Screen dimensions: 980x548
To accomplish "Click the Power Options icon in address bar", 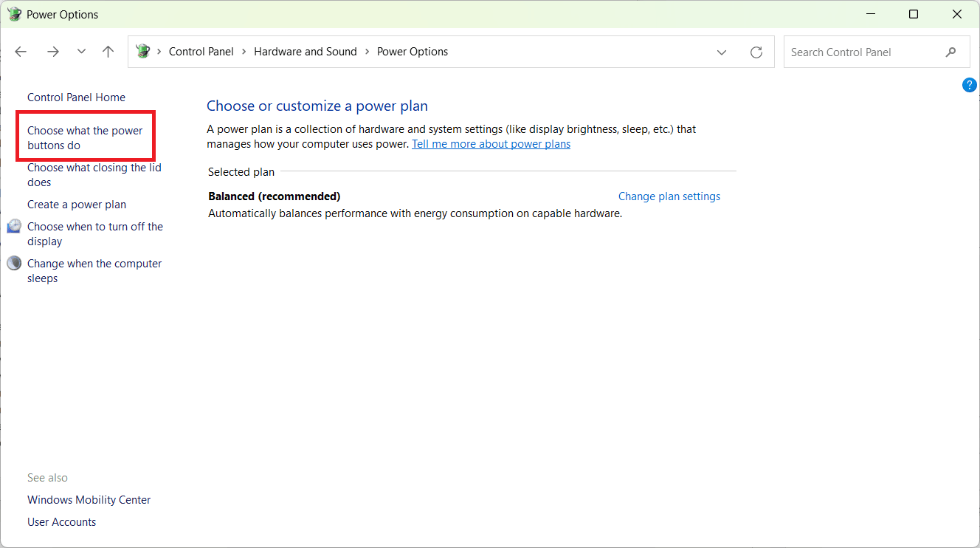I will 142,52.
